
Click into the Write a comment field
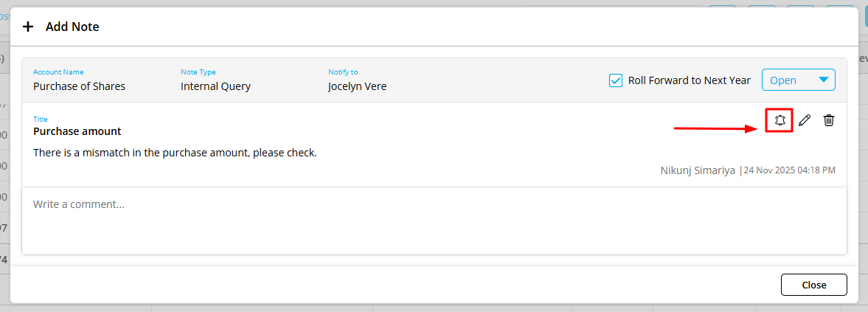[434, 220]
